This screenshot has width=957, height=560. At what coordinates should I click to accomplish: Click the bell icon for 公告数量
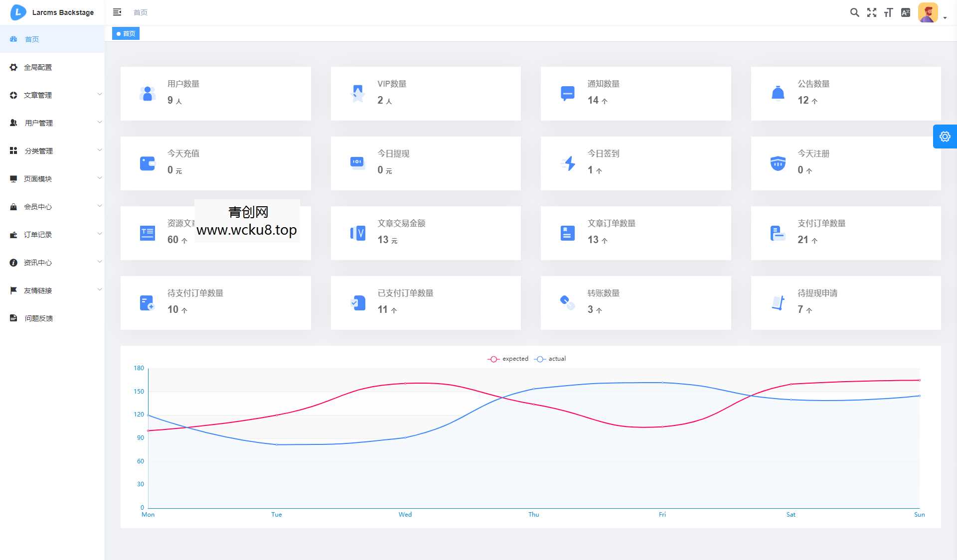pos(778,93)
